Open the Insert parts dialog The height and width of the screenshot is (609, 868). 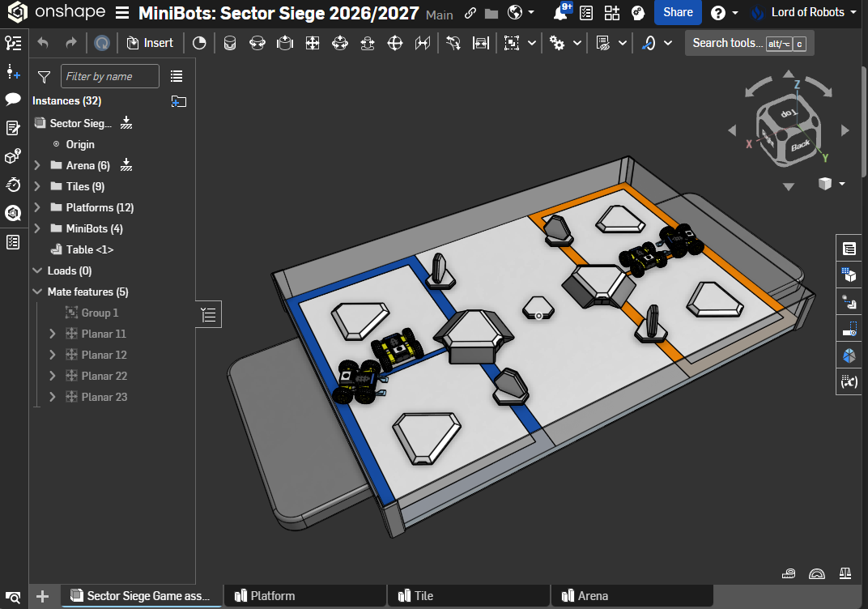click(x=150, y=43)
